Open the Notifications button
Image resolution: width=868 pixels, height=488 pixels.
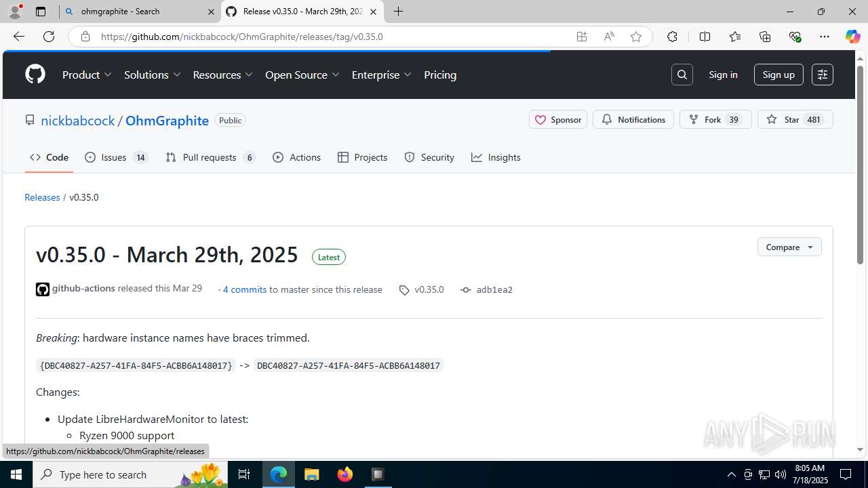point(633,119)
